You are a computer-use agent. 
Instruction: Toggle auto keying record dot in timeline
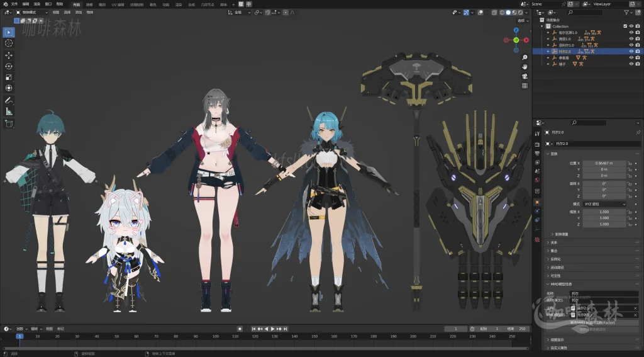[240, 329]
